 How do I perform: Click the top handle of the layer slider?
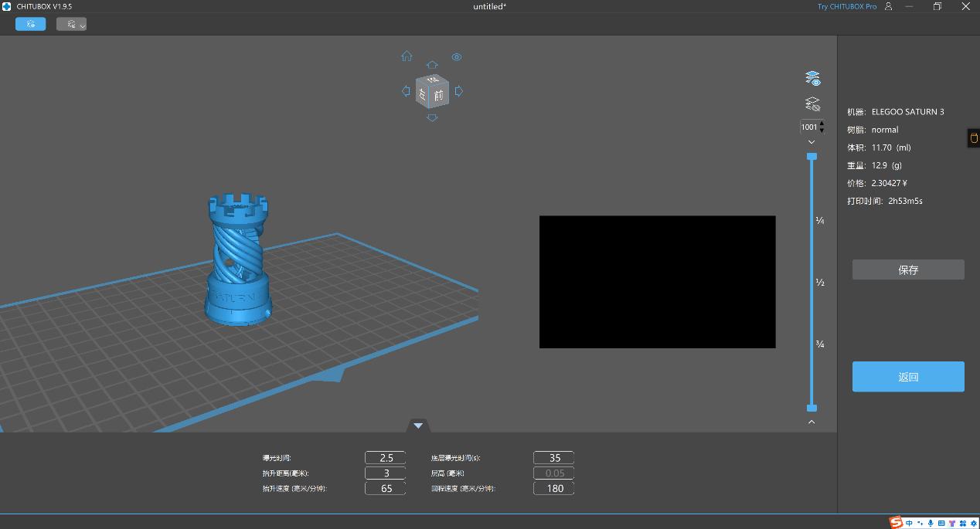pyautogui.click(x=812, y=157)
